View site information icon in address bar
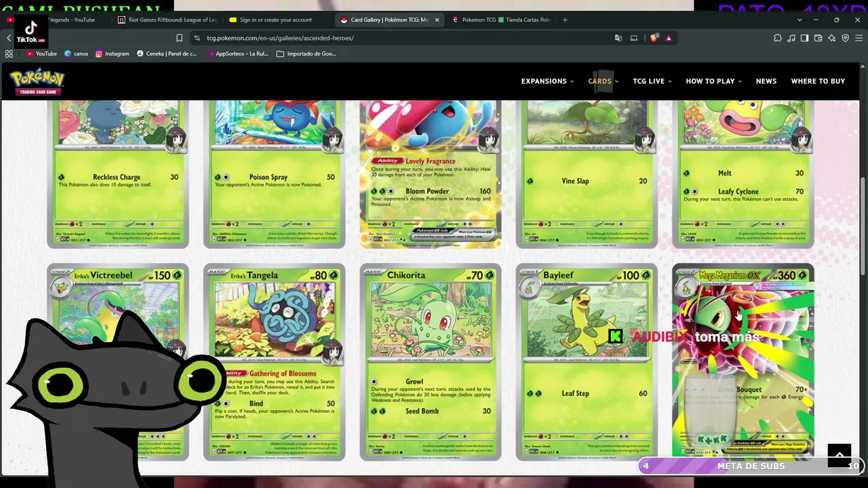Screen dimensions: 868x488 (197, 38)
